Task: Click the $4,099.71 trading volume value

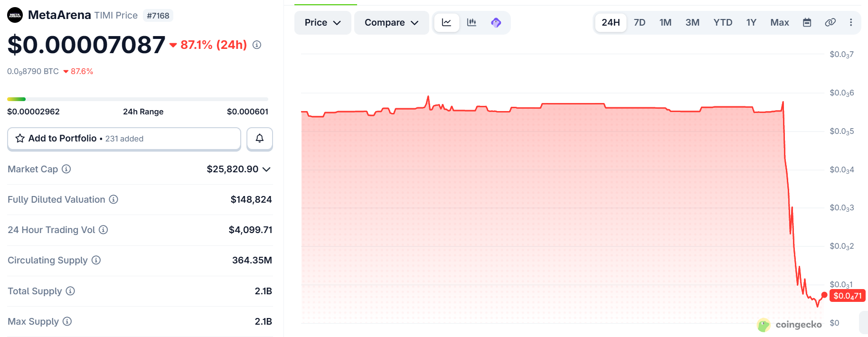Action: [250, 230]
